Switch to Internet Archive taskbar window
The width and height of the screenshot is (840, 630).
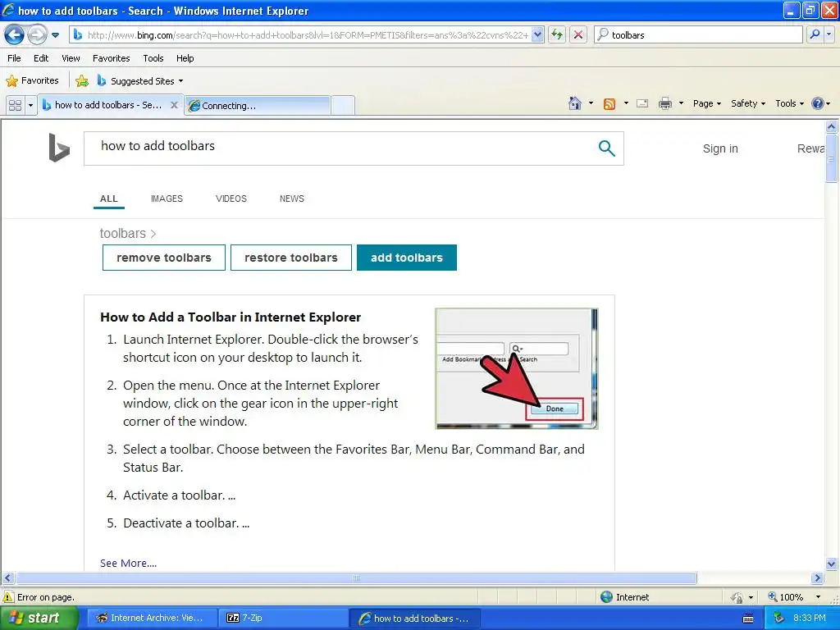click(152, 619)
